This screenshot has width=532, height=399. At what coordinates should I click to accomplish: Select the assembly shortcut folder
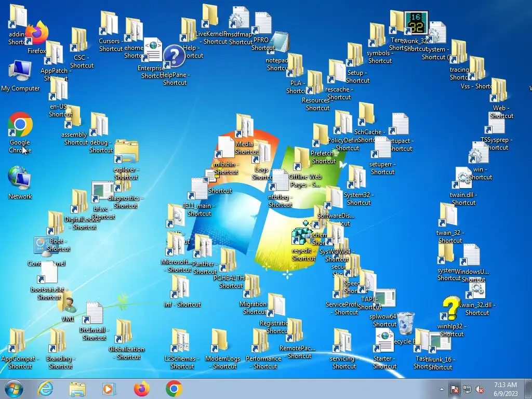pos(73,117)
